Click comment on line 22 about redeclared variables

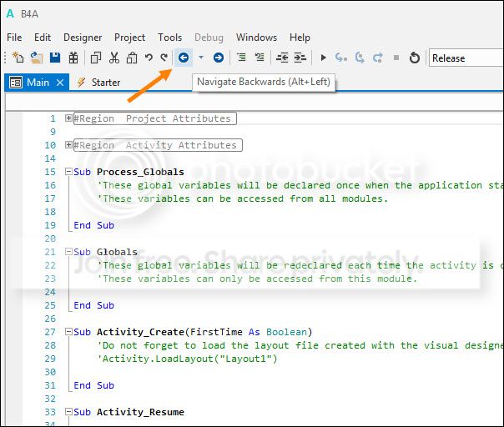[300, 265]
